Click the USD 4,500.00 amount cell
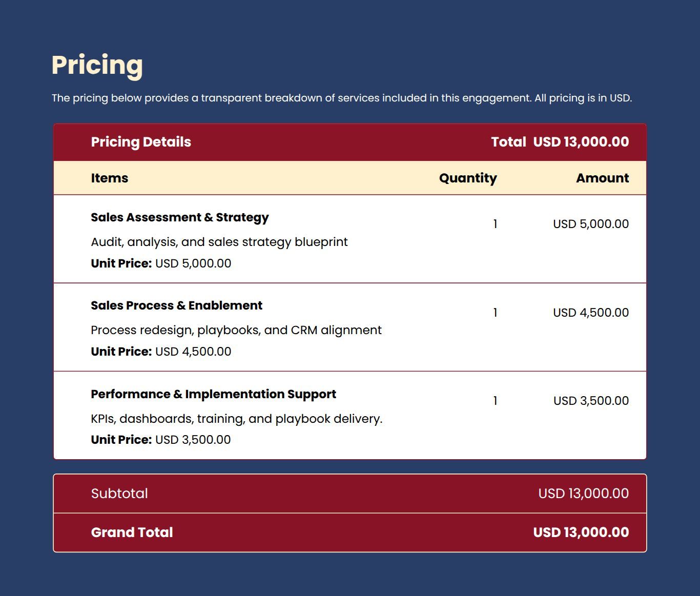 (x=590, y=313)
